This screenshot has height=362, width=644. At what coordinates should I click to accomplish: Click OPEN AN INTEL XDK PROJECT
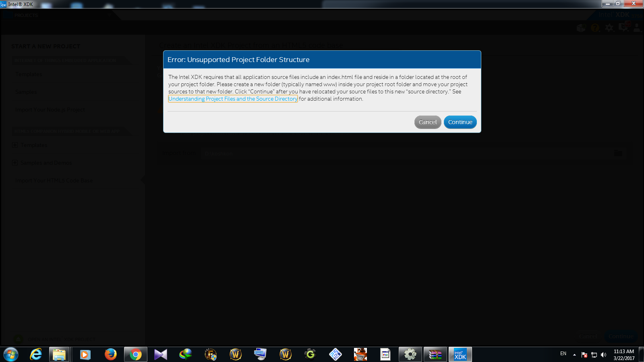tap(62, 339)
